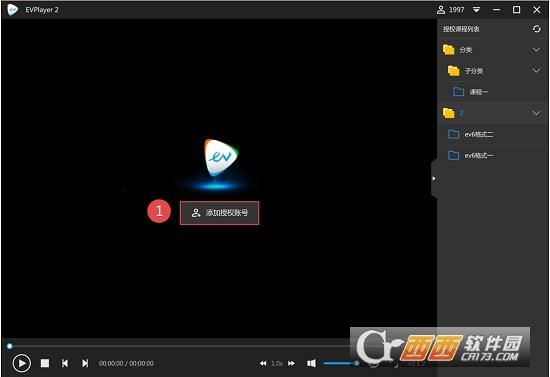Click the blue folder icon beside 课程一
The width and height of the screenshot is (550, 377).
[458, 92]
